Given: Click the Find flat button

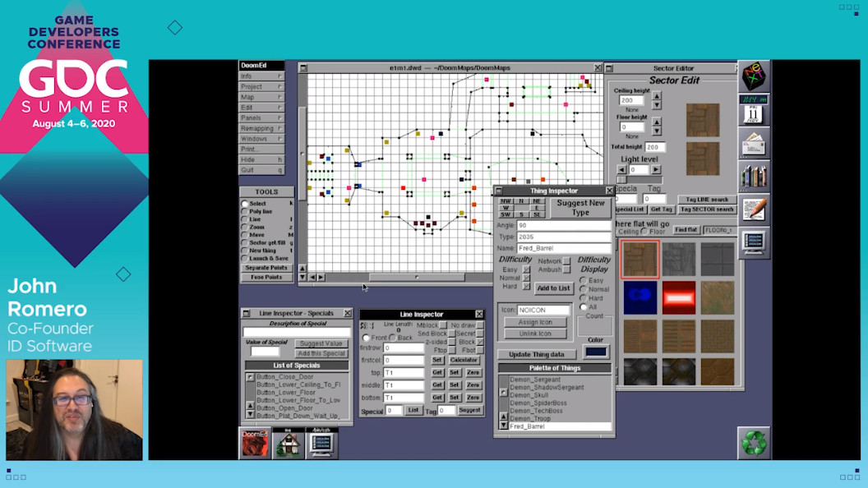Looking at the screenshot, I should (x=686, y=229).
